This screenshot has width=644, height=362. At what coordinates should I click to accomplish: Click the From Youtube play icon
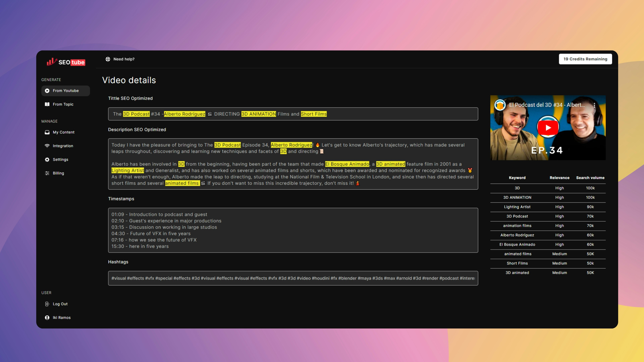coord(47,91)
